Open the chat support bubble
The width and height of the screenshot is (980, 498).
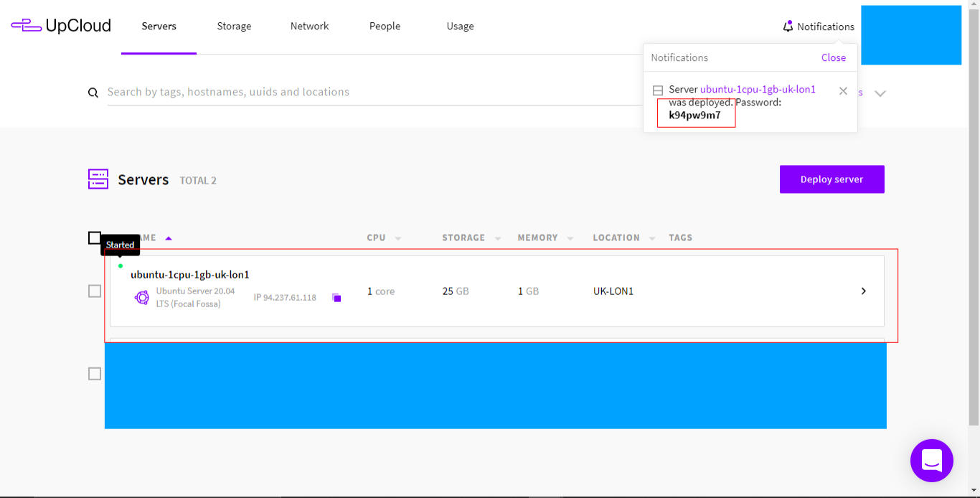coord(931,460)
